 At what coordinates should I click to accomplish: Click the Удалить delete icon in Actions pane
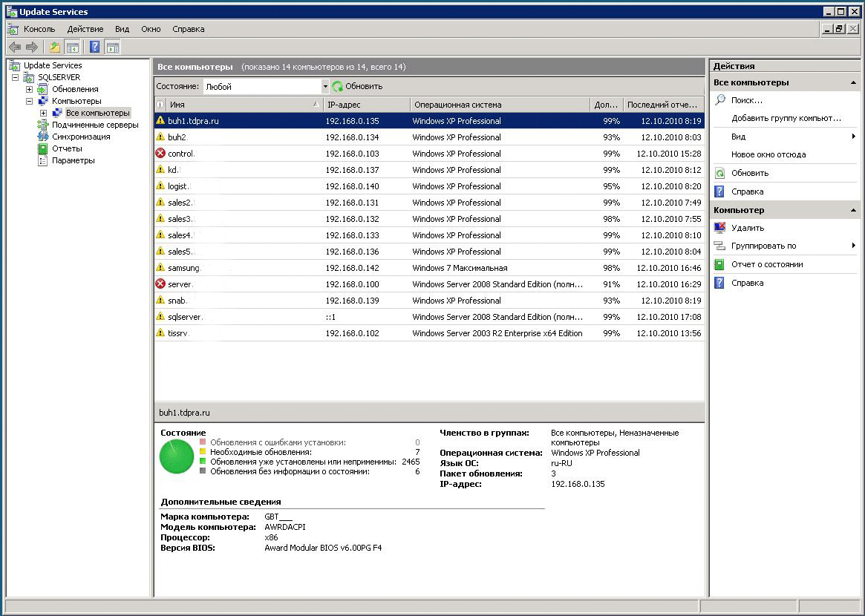click(719, 228)
